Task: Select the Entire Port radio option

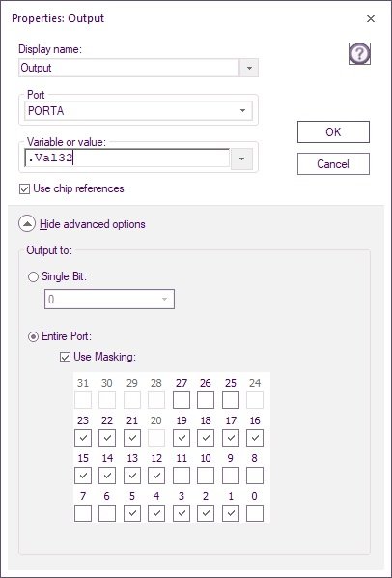Action: click(x=33, y=336)
